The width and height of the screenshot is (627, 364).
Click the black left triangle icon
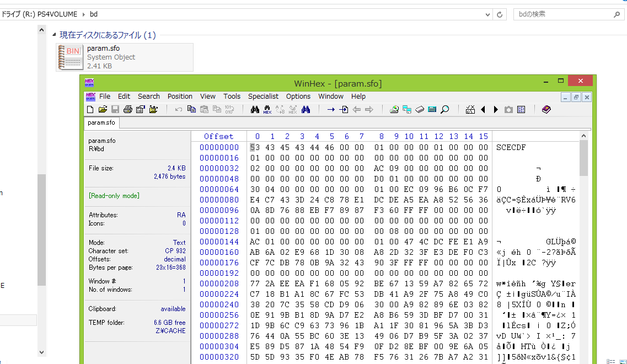point(483,110)
